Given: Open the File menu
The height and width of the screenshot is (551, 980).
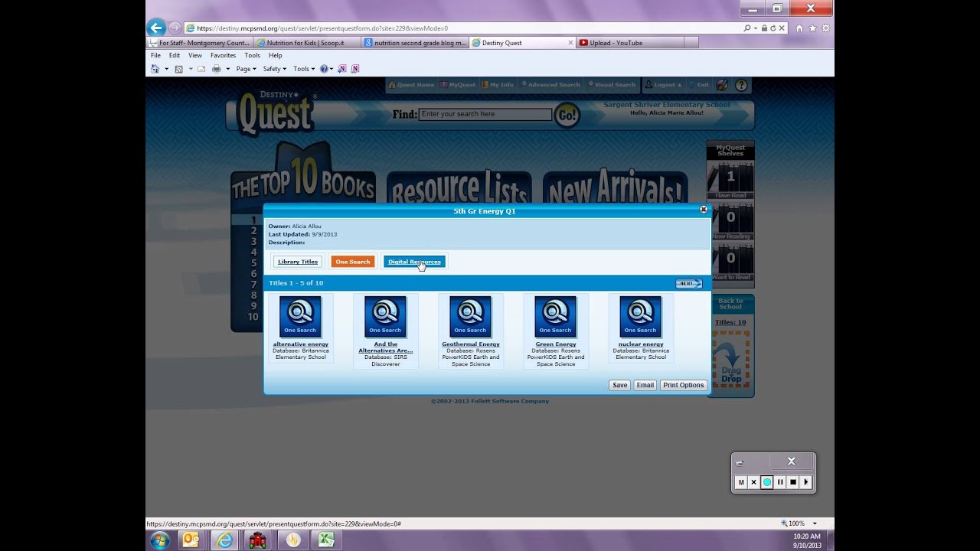Looking at the screenshot, I should 155,55.
